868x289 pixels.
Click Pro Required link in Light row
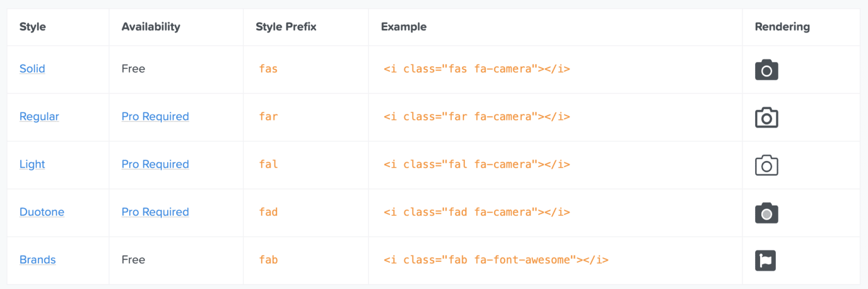pyautogui.click(x=155, y=164)
